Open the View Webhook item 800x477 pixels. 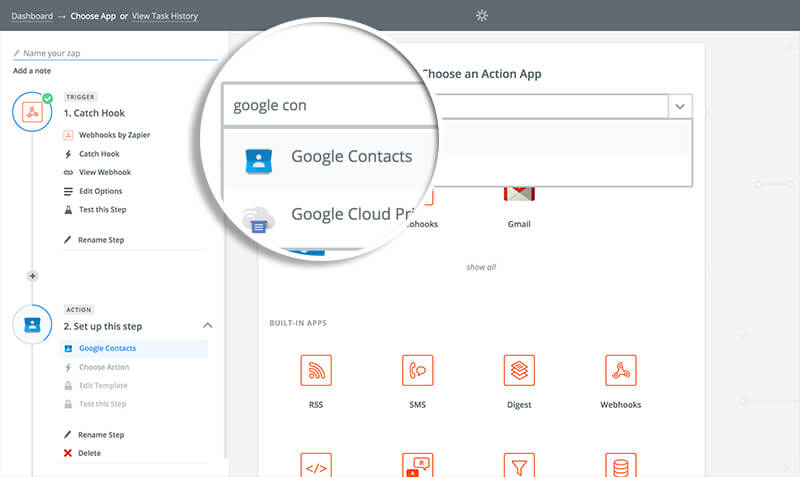[105, 172]
